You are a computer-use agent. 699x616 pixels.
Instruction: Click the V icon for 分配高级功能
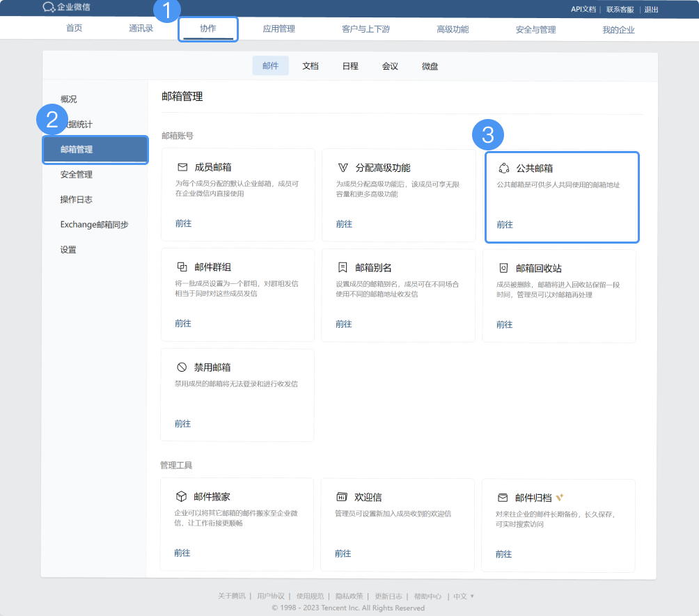[x=343, y=167]
